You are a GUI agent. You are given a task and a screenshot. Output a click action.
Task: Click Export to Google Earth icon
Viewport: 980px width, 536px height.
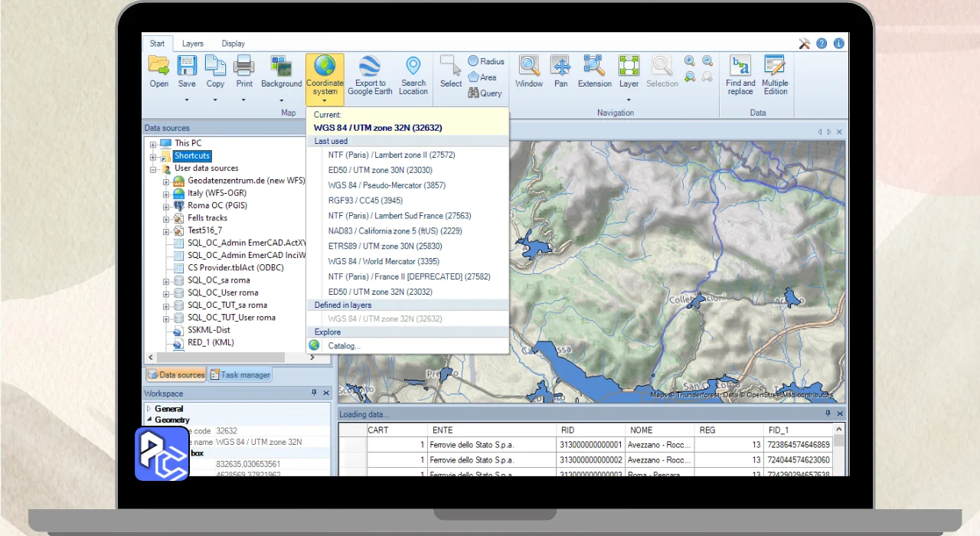coord(370,67)
